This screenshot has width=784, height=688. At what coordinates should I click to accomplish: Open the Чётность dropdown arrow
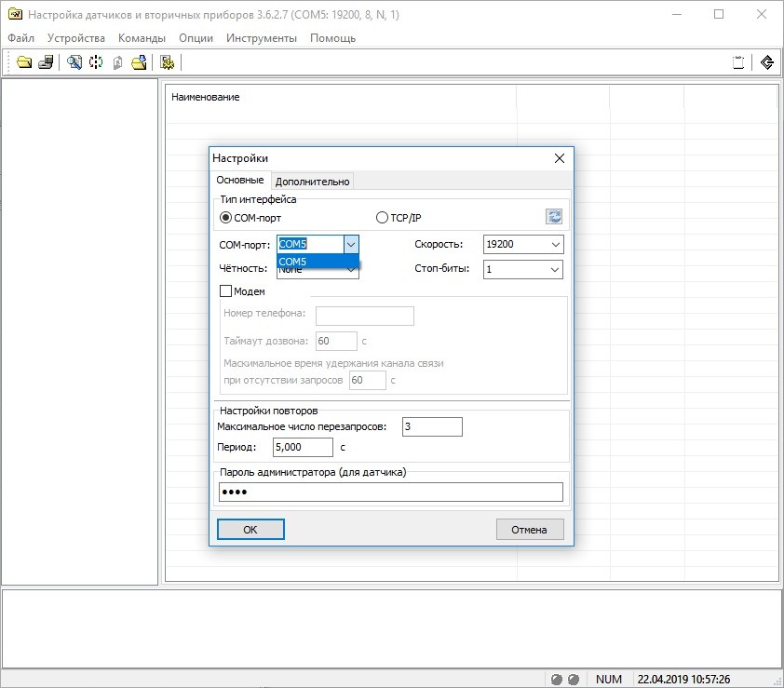352,273
